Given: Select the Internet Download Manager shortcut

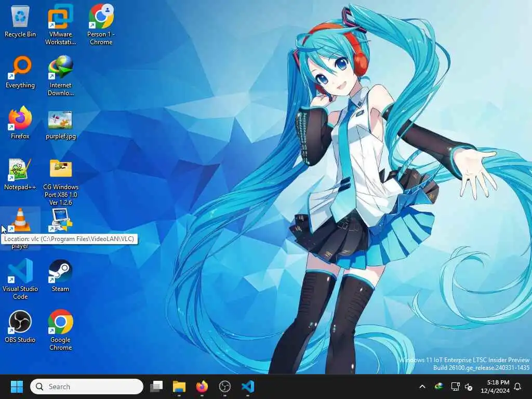Looking at the screenshot, I should tap(60, 75).
